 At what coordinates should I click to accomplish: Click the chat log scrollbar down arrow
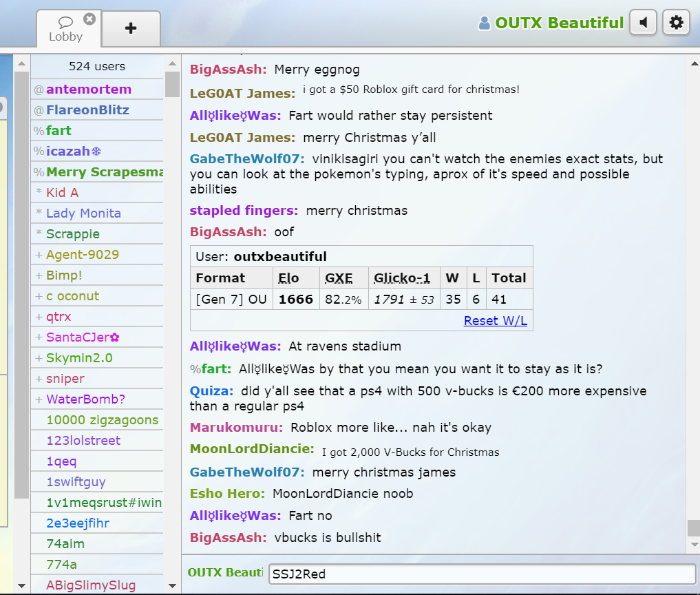point(694,545)
